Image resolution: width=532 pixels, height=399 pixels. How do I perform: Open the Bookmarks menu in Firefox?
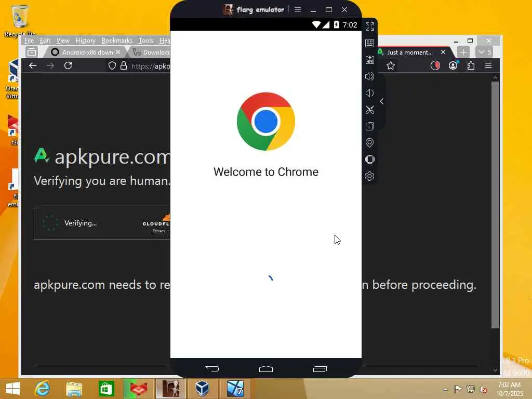(117, 41)
